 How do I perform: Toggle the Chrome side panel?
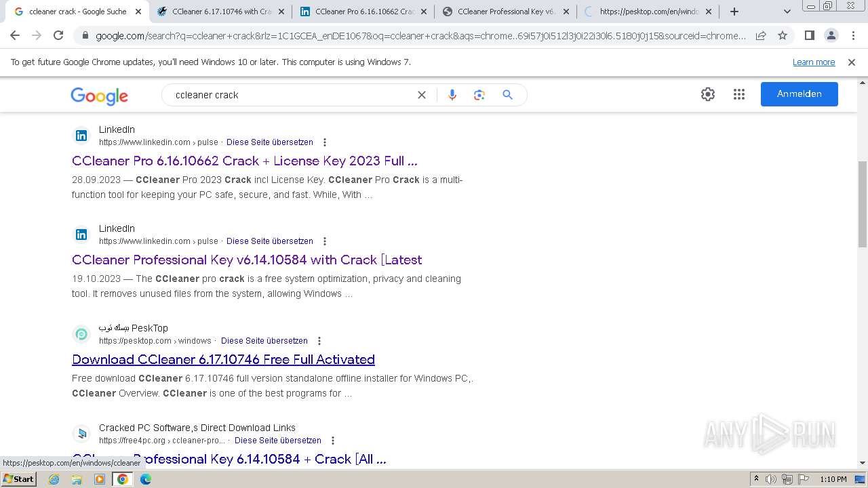810,36
